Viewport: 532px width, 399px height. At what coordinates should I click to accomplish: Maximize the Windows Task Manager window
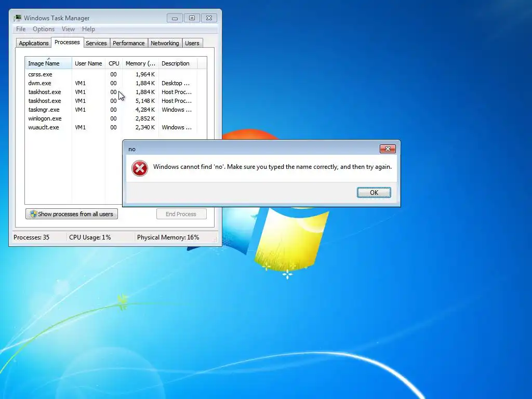click(192, 18)
